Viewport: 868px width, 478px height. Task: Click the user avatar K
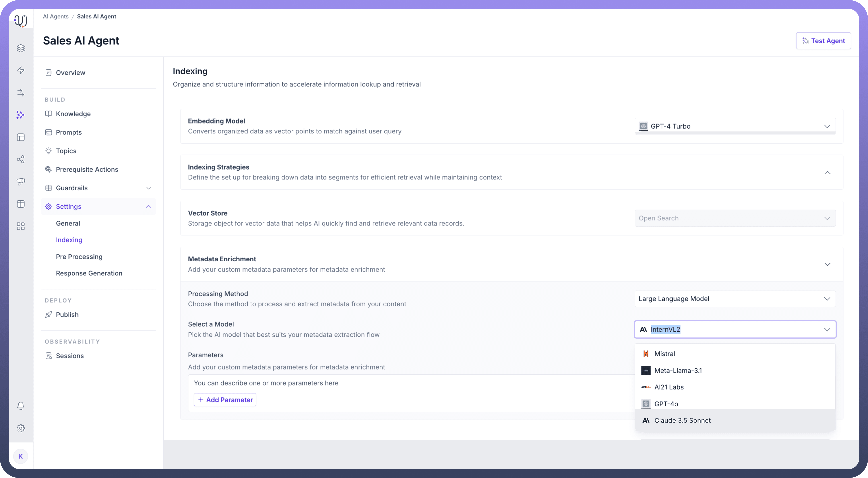click(x=21, y=457)
